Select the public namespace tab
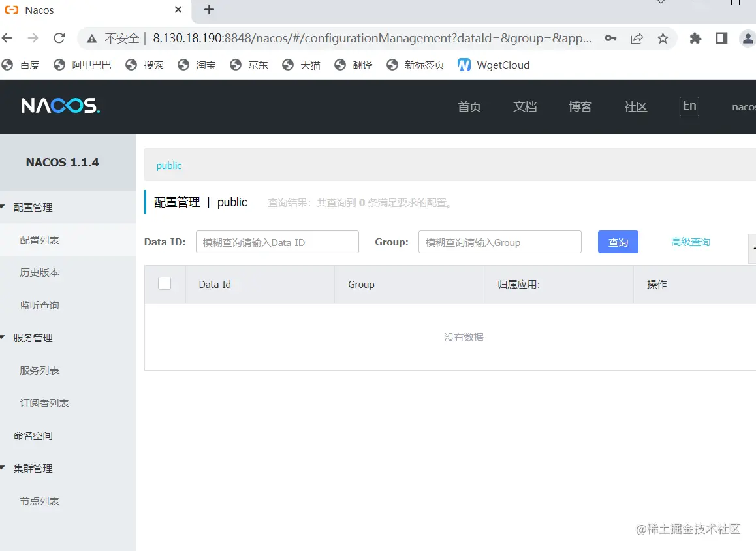Image resolution: width=756 pixels, height=551 pixels. click(168, 165)
